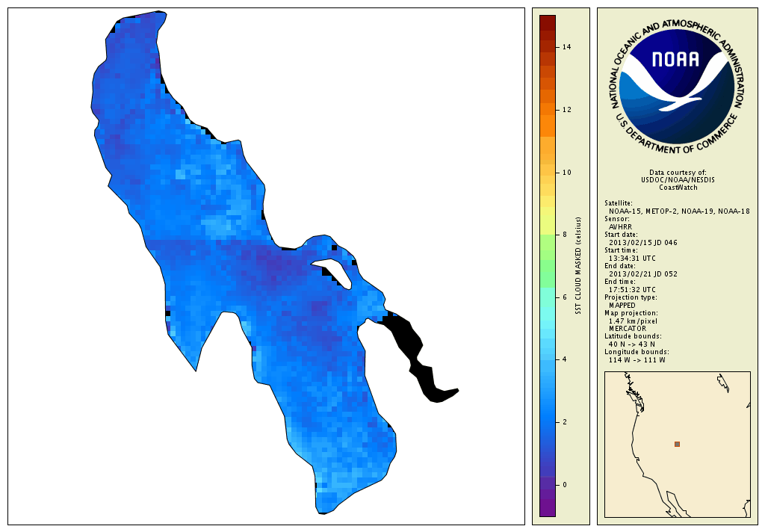
Task: Click the 'MAPPED' projection value
Action: 622,305
